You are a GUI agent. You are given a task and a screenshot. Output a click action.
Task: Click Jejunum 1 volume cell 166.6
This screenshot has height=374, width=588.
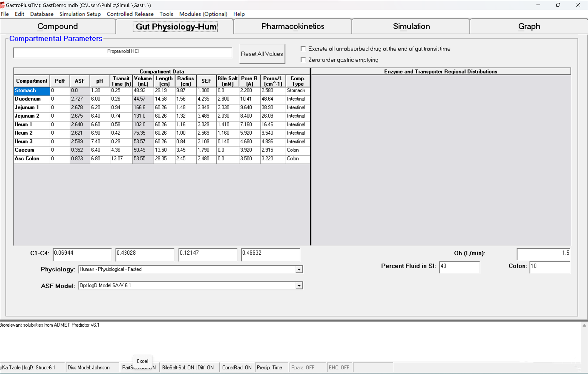[143, 108]
